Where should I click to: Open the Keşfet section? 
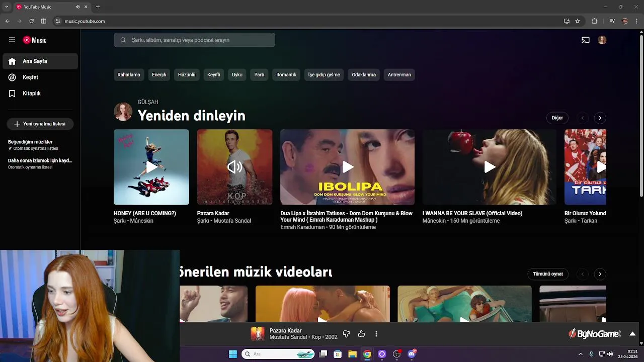coord(40,77)
